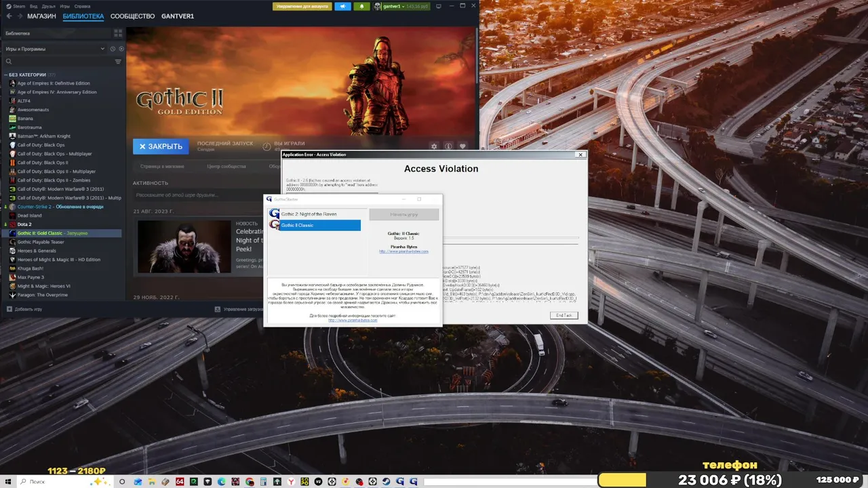Open Microsoft Edge icon in taskbar
868x488 pixels.
221,482
